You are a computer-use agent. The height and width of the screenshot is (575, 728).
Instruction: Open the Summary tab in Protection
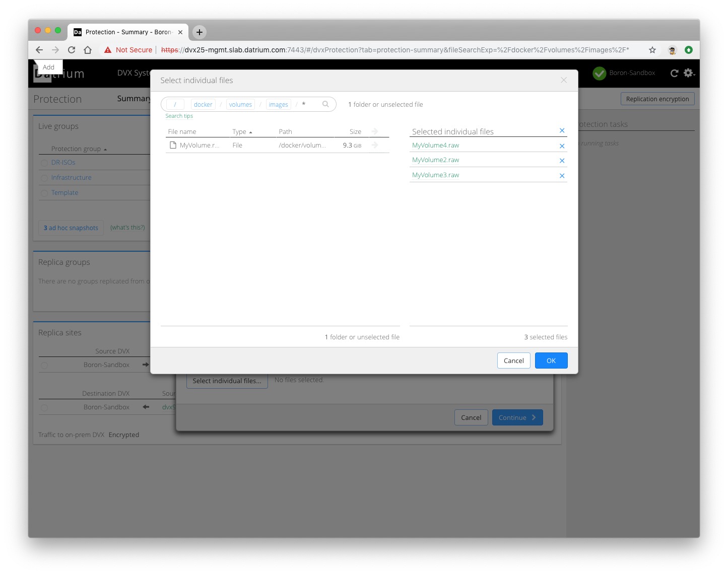[134, 99]
